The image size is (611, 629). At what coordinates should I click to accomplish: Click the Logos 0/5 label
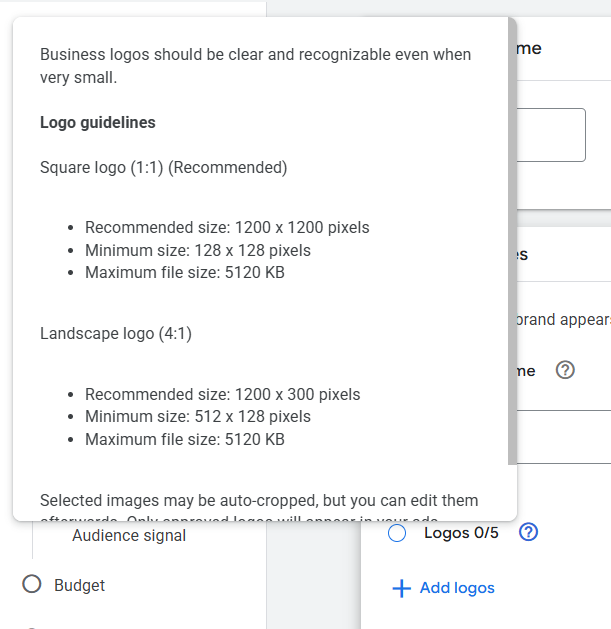461,533
